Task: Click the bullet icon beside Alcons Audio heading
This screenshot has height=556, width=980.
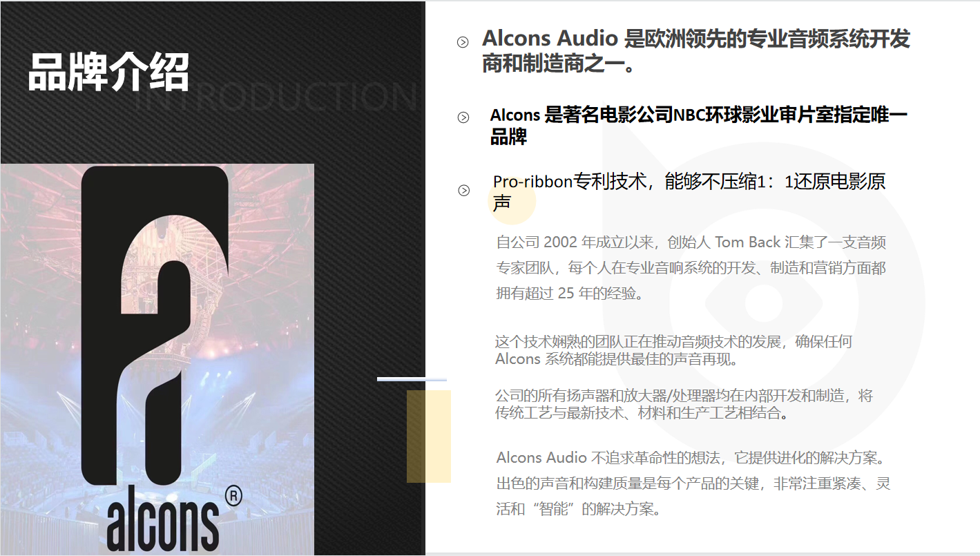Action: click(463, 43)
